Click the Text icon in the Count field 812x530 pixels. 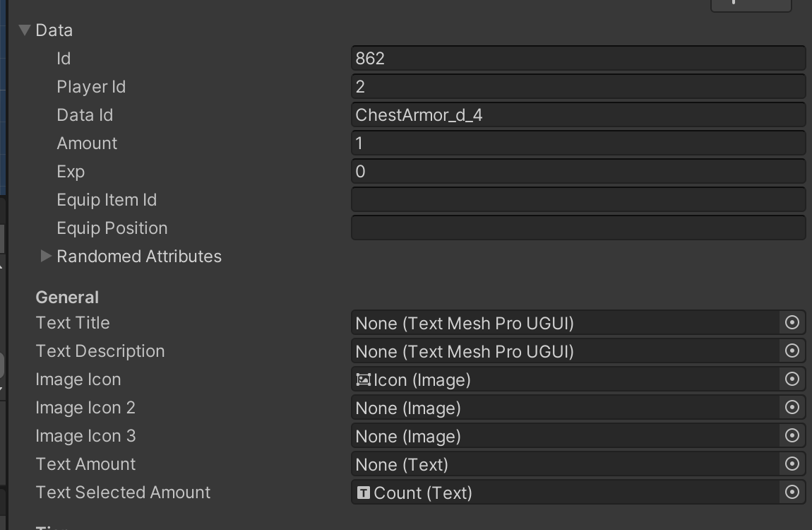362,493
